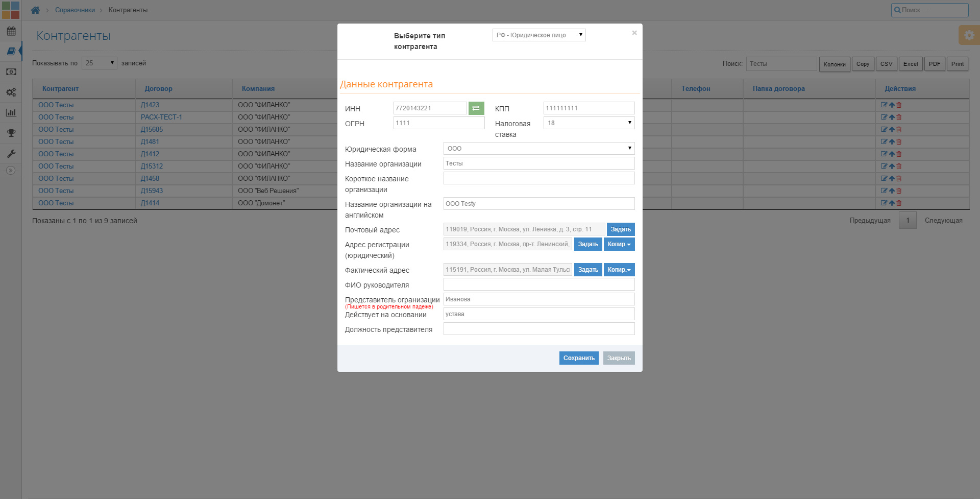Image resolution: width=980 pixels, height=499 pixels.
Task: Click the Сохранить button
Action: (578, 358)
